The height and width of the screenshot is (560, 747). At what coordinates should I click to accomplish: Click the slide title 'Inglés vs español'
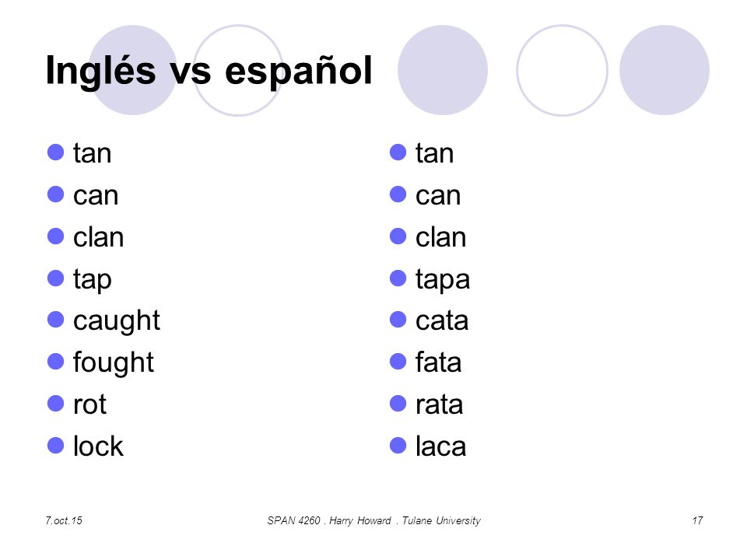click(x=209, y=71)
